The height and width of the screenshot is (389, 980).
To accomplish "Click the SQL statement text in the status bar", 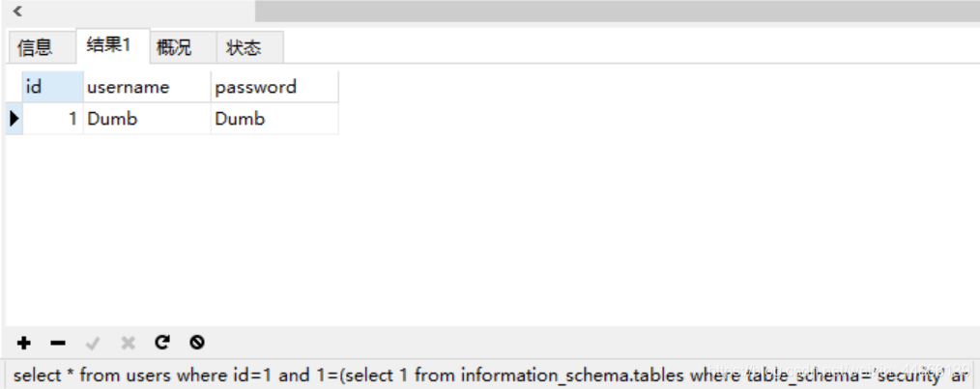I will point(491,375).
